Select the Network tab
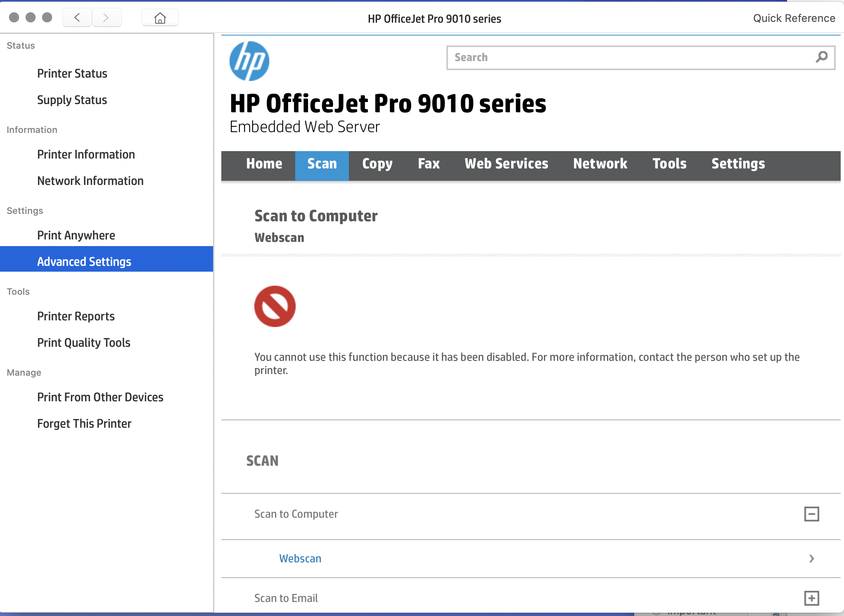Viewport: 844px width, 616px height. tap(600, 164)
